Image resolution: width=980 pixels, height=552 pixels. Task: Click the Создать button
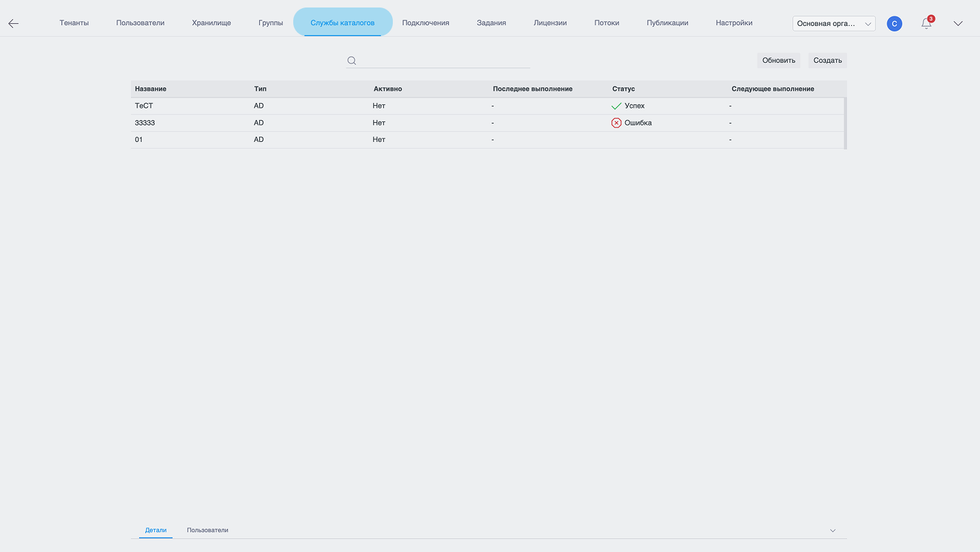828,60
